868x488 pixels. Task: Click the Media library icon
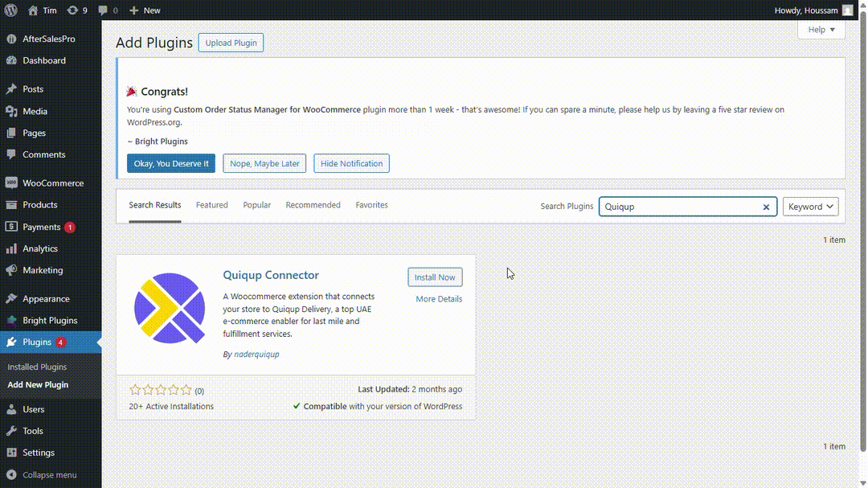pos(11,111)
